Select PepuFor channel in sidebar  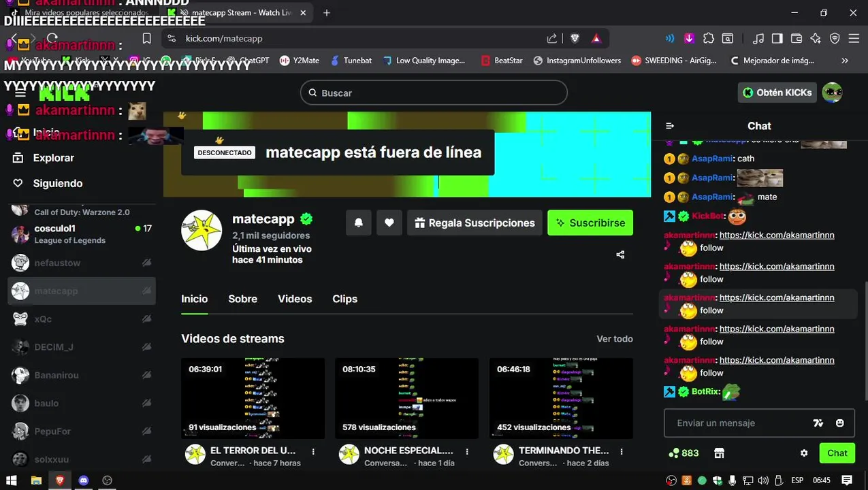click(82, 431)
